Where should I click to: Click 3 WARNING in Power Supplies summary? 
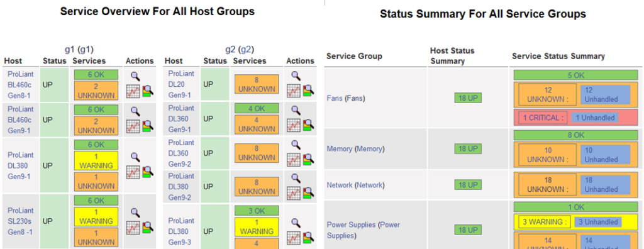544,222
